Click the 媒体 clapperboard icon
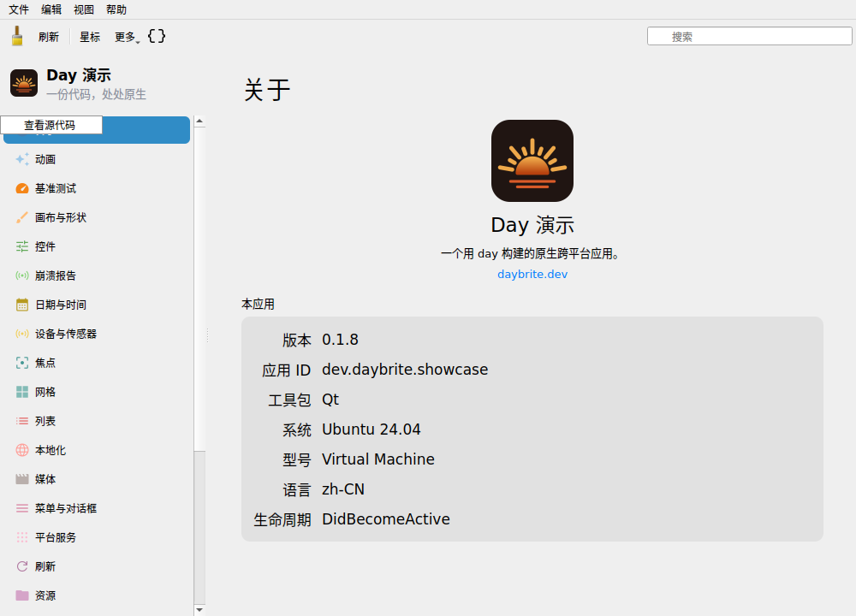The image size is (856, 616). pyautogui.click(x=22, y=479)
